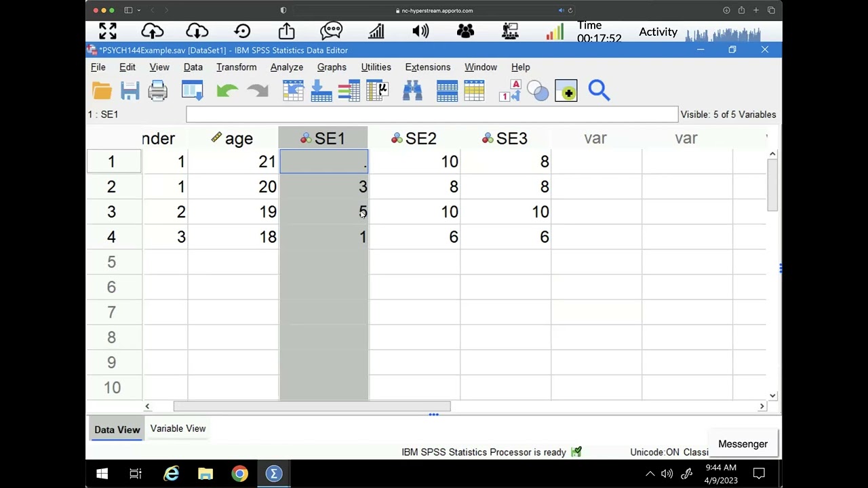Open the Graphs menu
The image size is (868, 488).
coord(332,67)
